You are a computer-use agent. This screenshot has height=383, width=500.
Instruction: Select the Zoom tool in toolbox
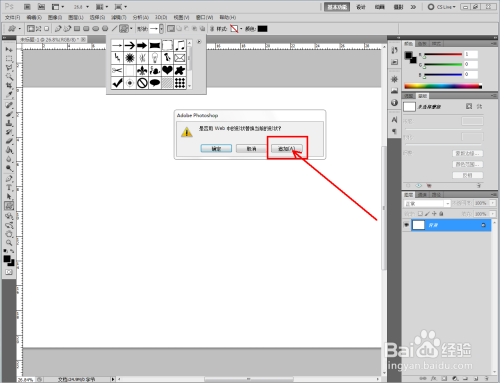(9, 243)
